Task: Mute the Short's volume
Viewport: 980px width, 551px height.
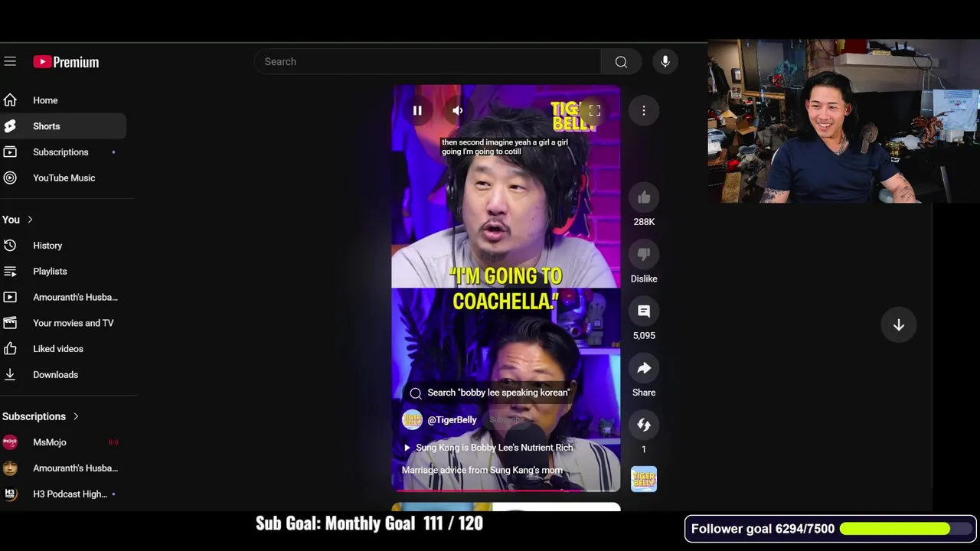Action: pos(457,111)
